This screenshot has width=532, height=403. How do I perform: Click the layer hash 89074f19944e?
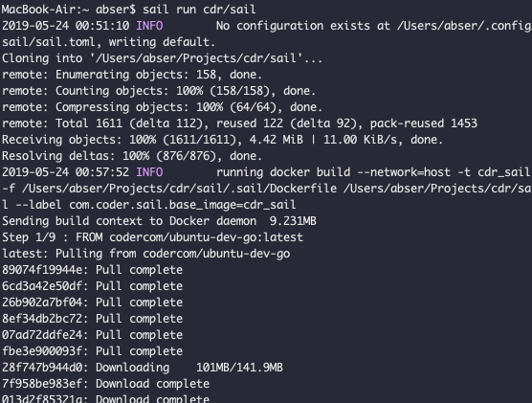[42, 270]
